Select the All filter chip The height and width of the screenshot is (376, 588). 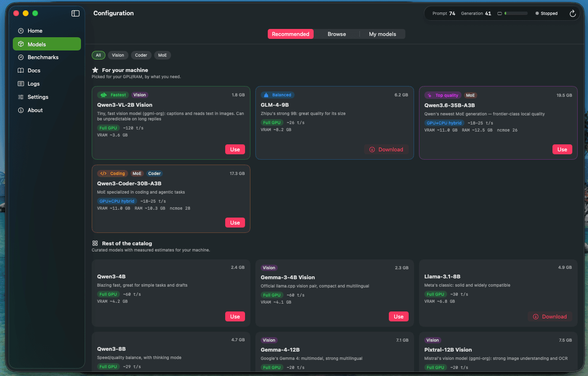[x=98, y=55]
